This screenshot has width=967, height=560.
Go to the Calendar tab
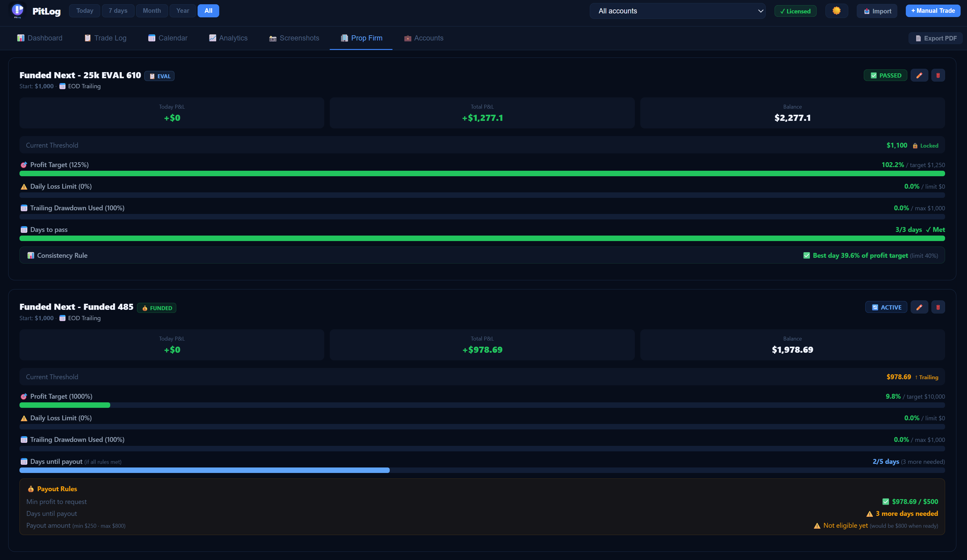click(168, 38)
